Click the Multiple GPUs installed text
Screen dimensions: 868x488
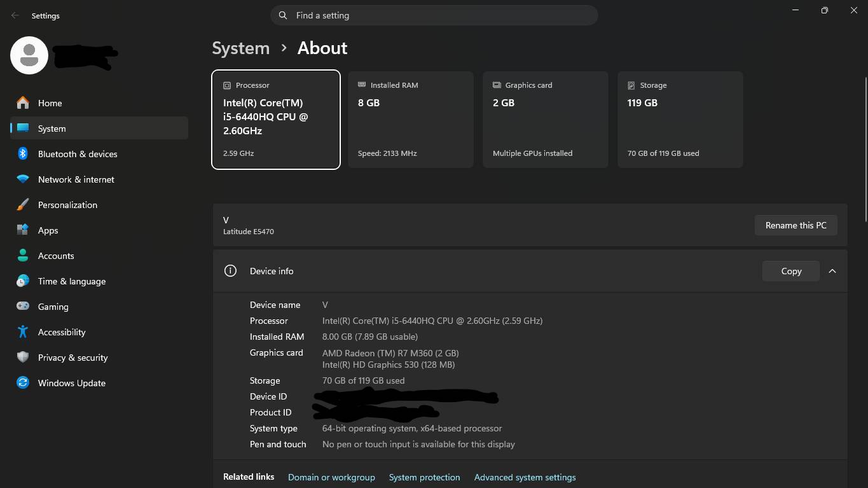coord(532,153)
